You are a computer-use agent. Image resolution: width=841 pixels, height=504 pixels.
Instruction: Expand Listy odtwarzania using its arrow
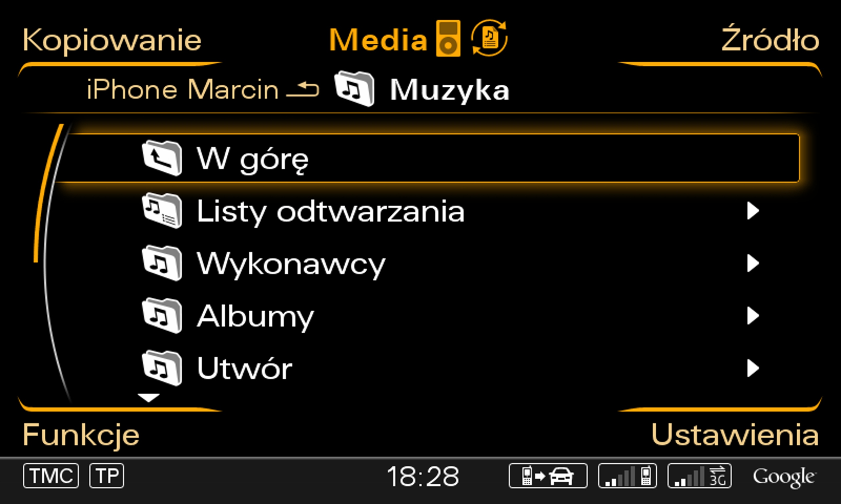coord(753,211)
